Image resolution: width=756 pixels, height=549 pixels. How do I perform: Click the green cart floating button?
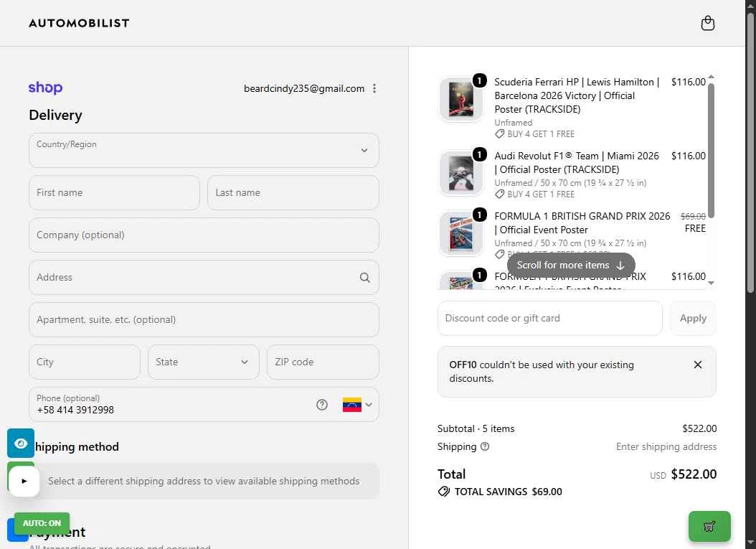tap(709, 526)
